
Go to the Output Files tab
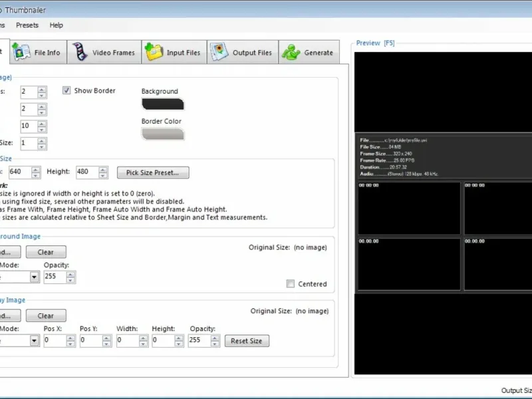[x=243, y=53]
